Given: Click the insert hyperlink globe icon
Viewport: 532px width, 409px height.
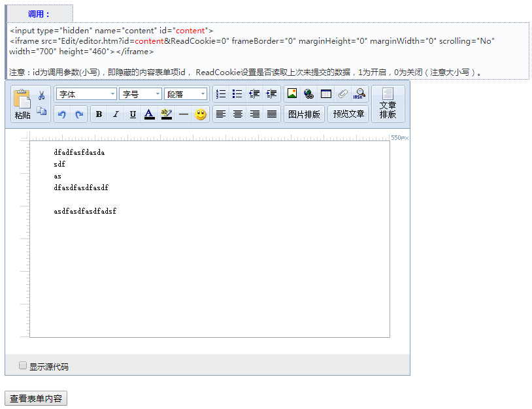Looking at the screenshot, I should [x=308, y=93].
